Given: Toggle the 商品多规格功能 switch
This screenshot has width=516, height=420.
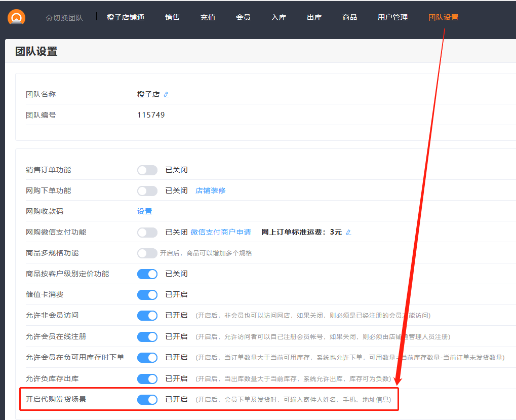Looking at the screenshot, I should pos(147,253).
